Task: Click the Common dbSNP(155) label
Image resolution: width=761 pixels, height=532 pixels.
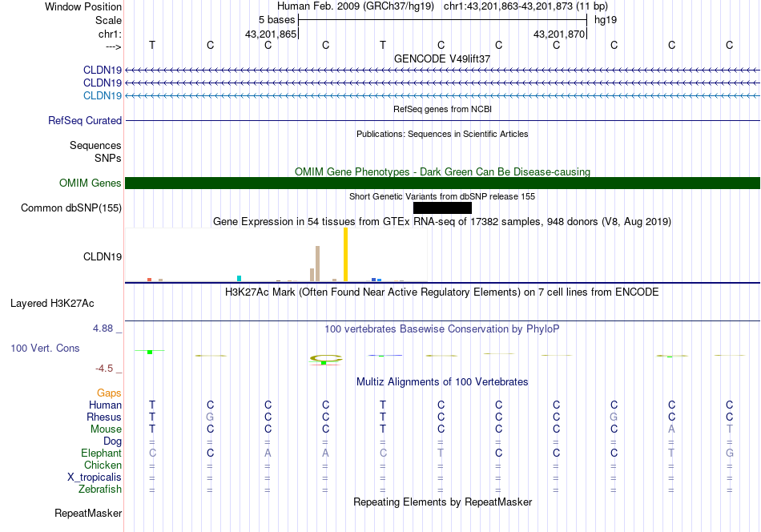Action: 71,208
